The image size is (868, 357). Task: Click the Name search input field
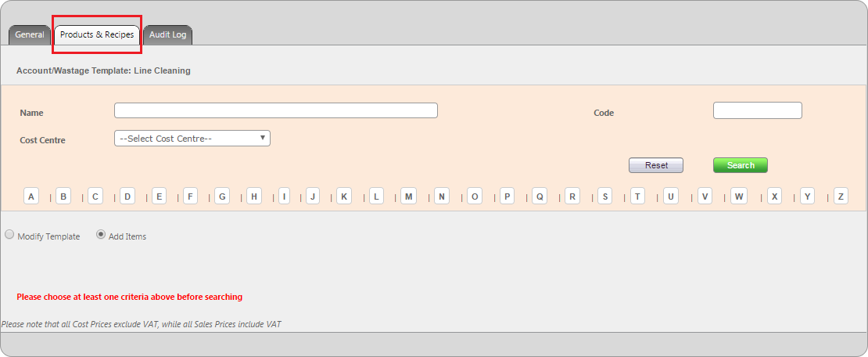(x=275, y=110)
